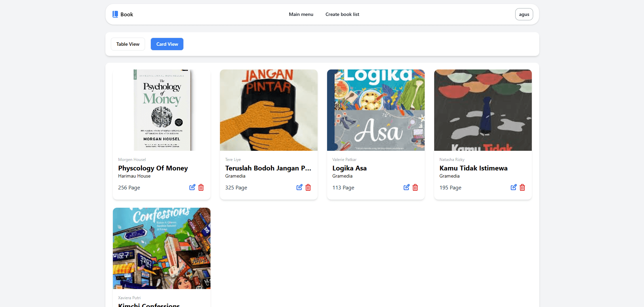The height and width of the screenshot is (307, 644).
Task: Switch to Table View
Action: point(128,44)
